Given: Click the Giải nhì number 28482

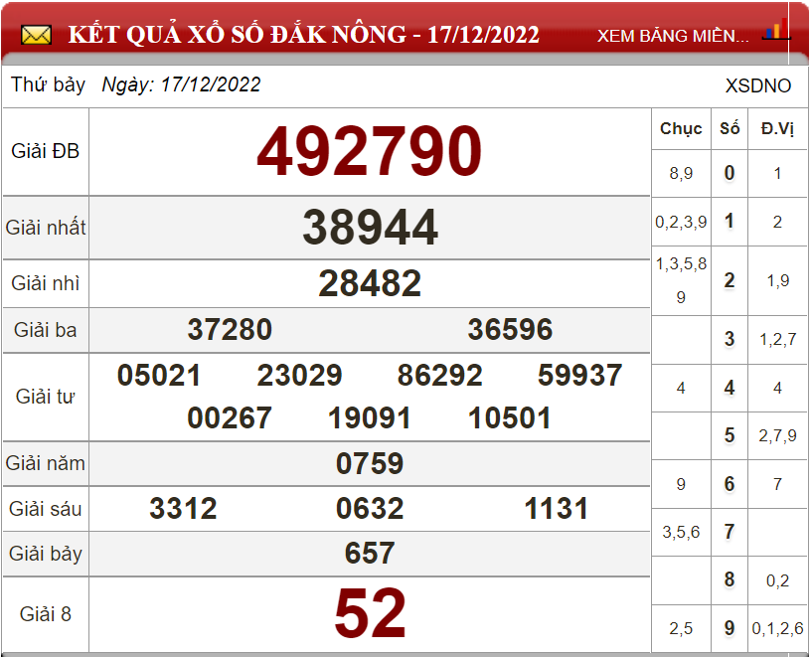Looking at the screenshot, I should point(370,284).
